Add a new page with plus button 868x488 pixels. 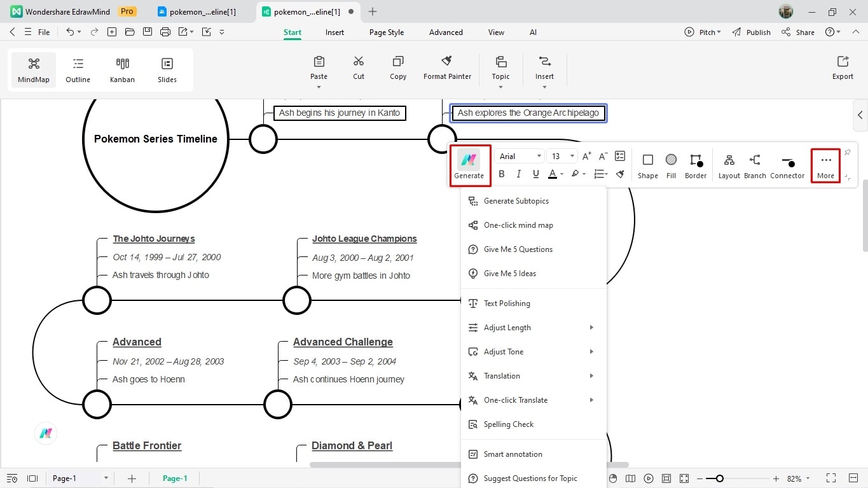(x=132, y=478)
